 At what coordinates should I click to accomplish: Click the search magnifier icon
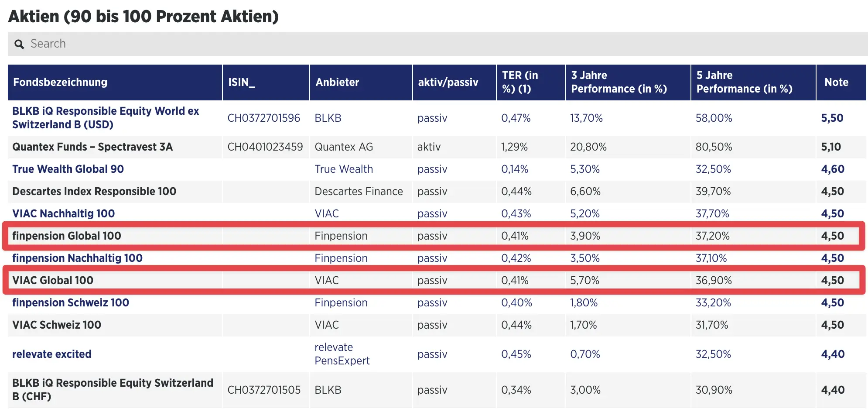pos(19,44)
